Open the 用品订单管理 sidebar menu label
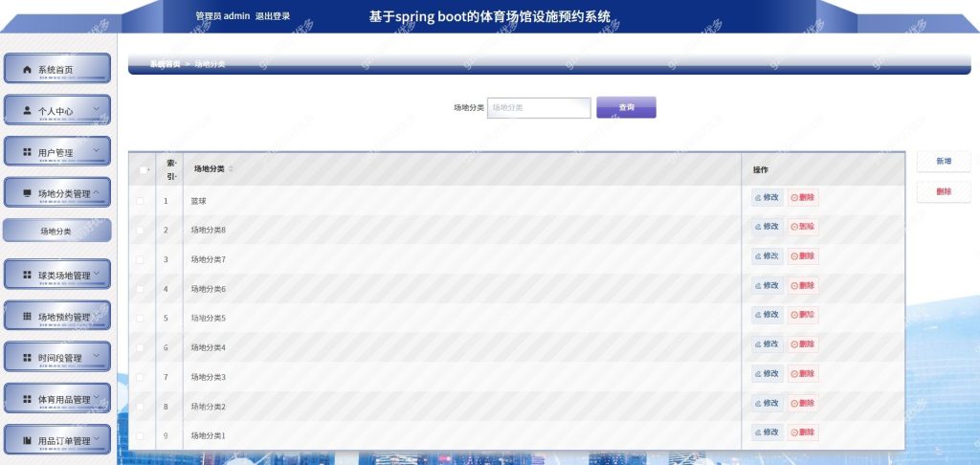 [x=64, y=441]
